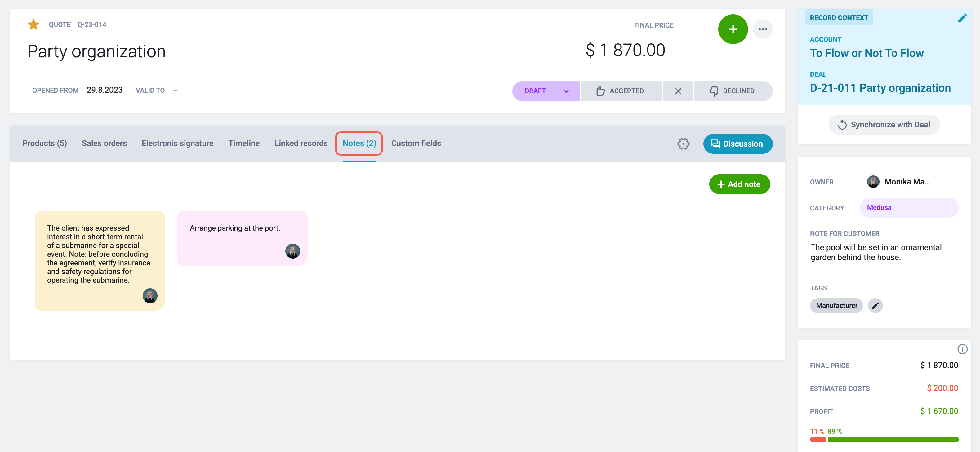
Task: Click the quote number Q-23-014
Action: click(92, 25)
